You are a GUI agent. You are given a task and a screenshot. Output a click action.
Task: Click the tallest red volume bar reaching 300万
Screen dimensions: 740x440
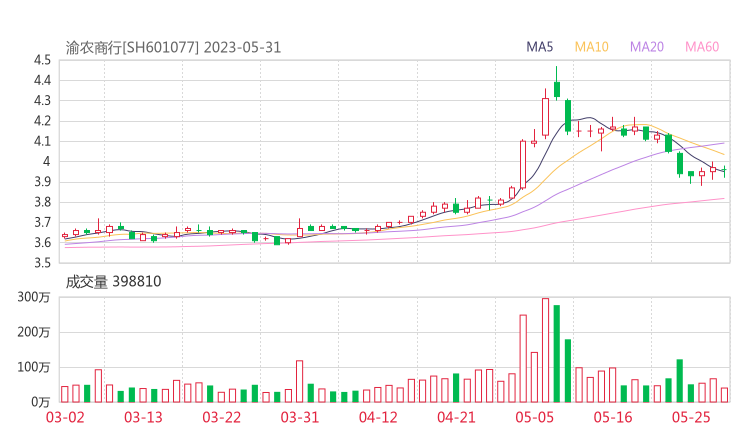click(546, 350)
